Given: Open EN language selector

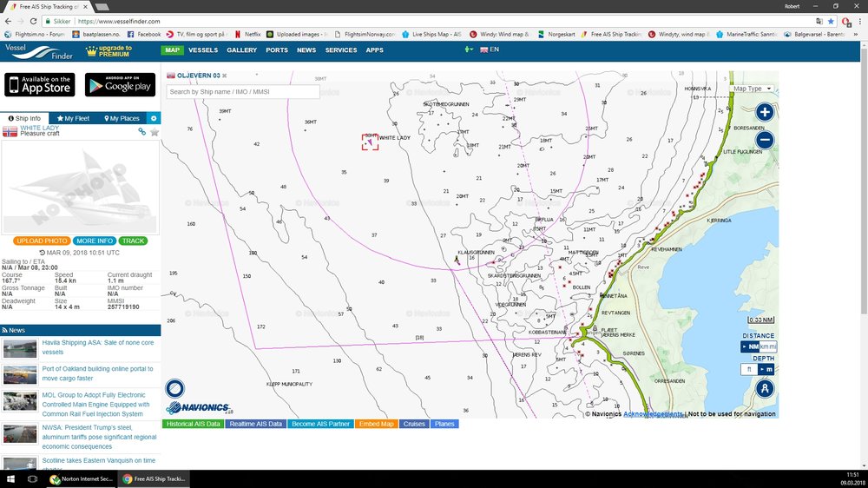Looking at the screenshot, I should (490, 49).
